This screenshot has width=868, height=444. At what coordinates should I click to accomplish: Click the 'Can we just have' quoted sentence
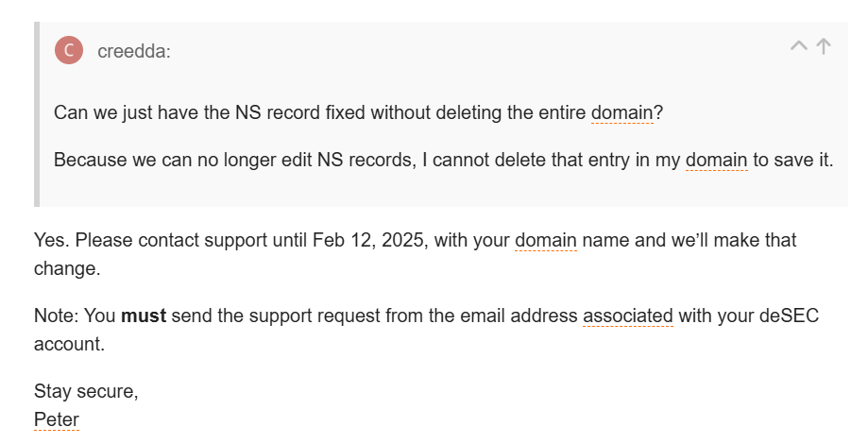358,113
